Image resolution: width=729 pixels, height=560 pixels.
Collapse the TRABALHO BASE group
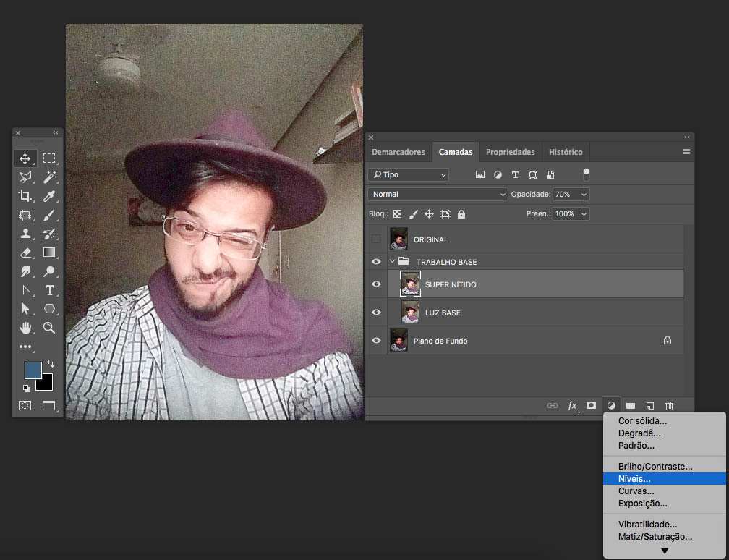(393, 262)
